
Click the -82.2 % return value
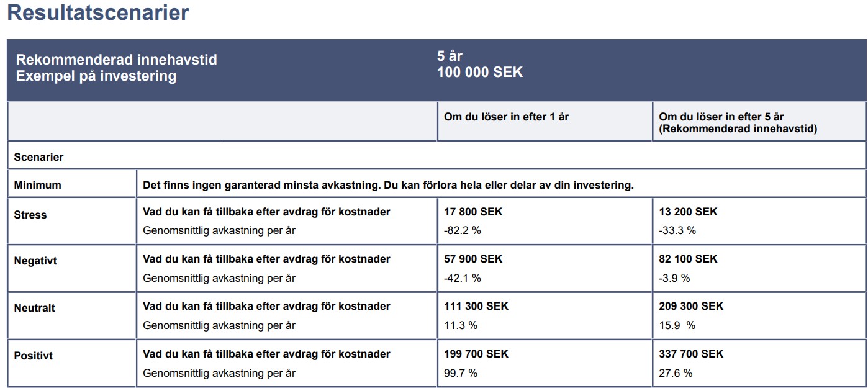point(463,230)
